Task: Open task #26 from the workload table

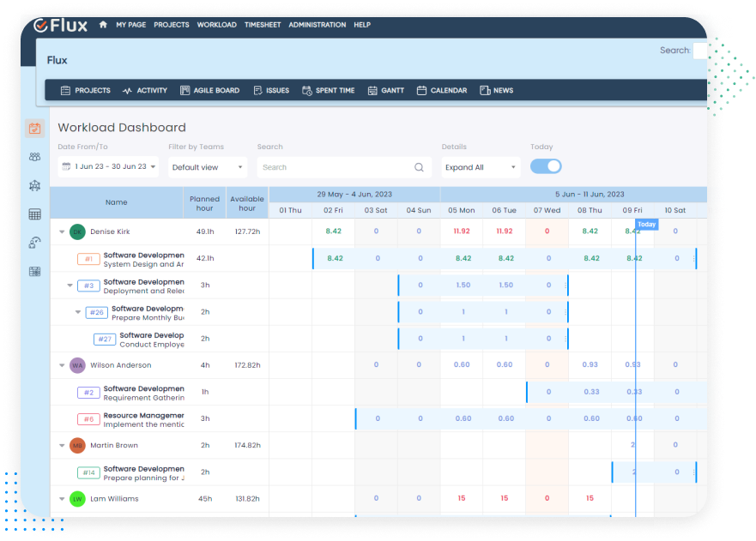Action: click(95, 312)
